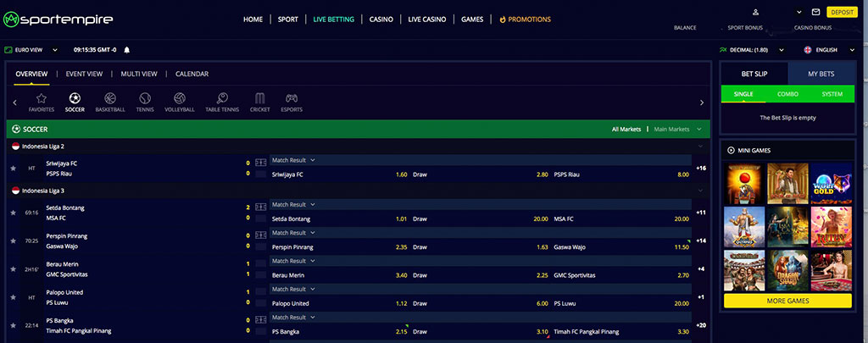Switch to the Multi View tab
This screenshot has height=343, width=868.
pos(139,74)
